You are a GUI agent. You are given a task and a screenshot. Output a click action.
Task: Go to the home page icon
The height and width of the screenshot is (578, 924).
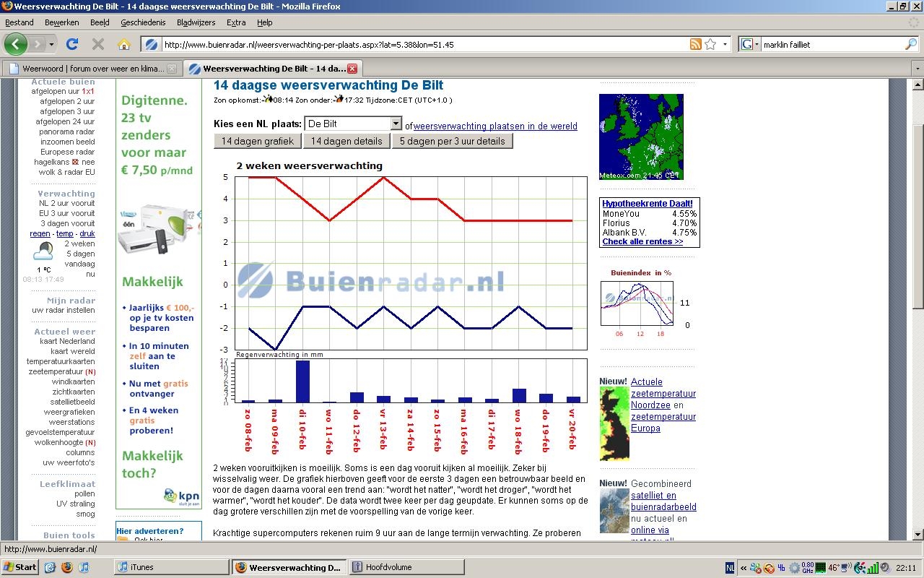point(123,44)
